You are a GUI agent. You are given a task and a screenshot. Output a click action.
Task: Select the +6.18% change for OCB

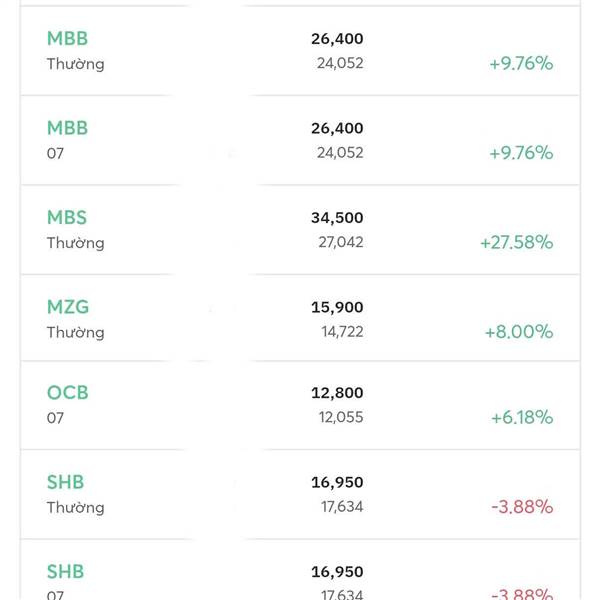(521, 418)
